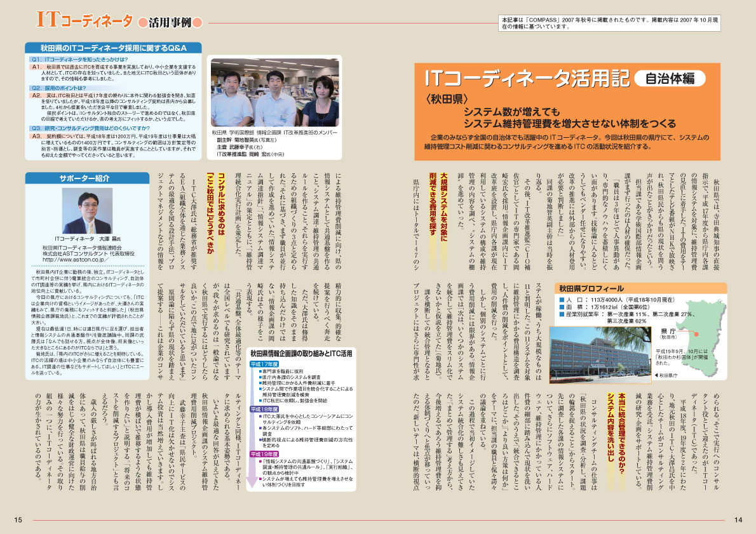The width and height of the screenshot is (756, 534).
Task: Click question Q1 'ITコーディネータを知ったきっかけは?'
Action: [x=79, y=59]
